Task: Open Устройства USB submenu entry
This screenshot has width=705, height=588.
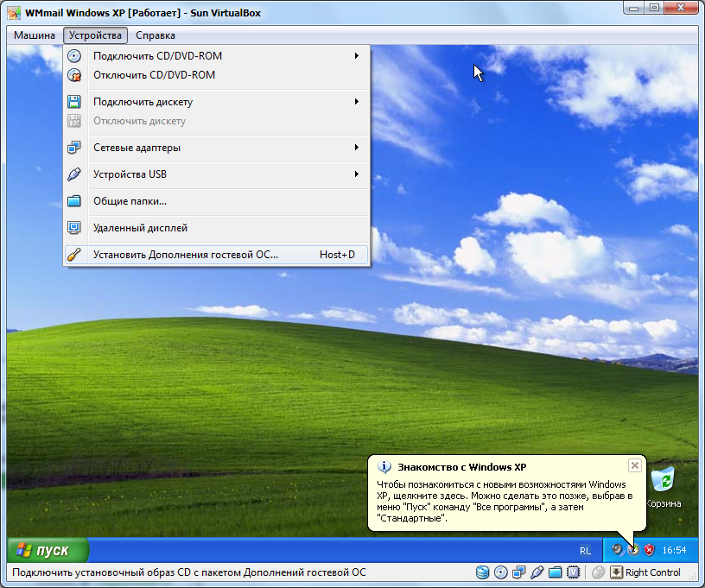Action: click(216, 174)
